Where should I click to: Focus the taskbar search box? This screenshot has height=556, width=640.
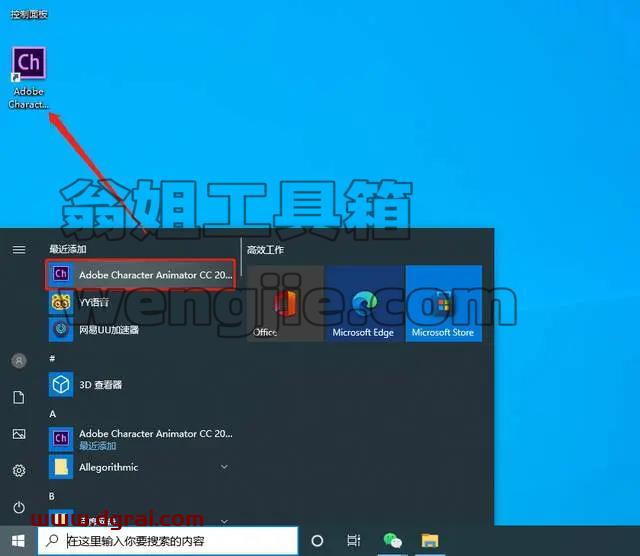point(168,541)
